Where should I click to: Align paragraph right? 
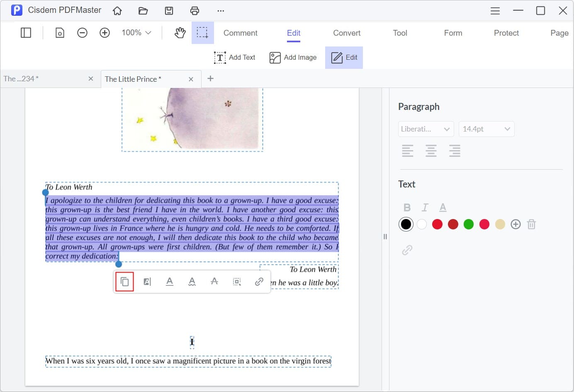coord(455,151)
